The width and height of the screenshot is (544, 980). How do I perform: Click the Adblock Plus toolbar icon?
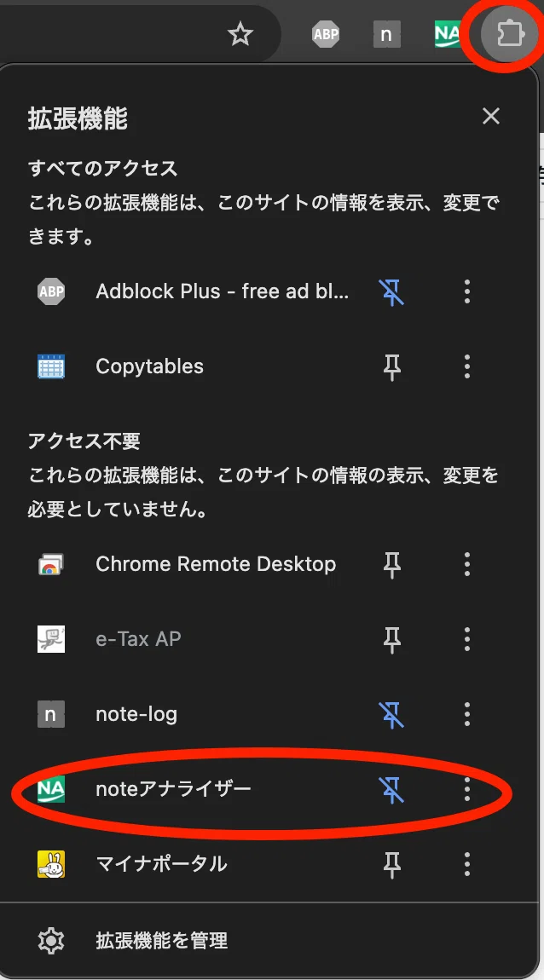tap(325, 34)
